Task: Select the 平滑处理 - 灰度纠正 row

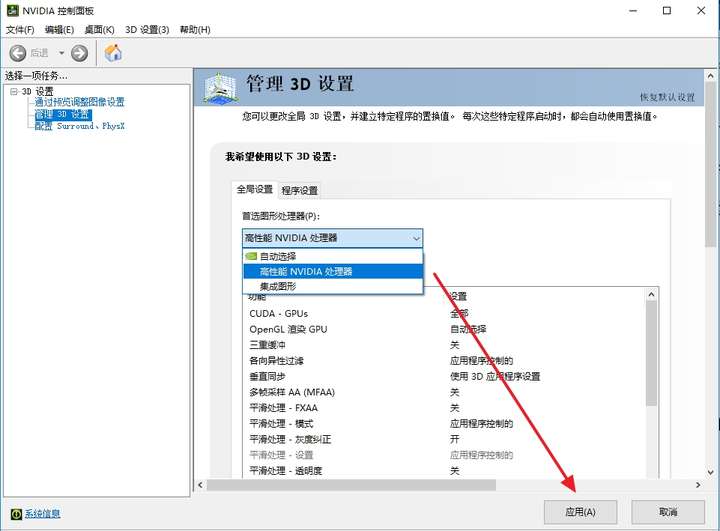Action: (444, 439)
